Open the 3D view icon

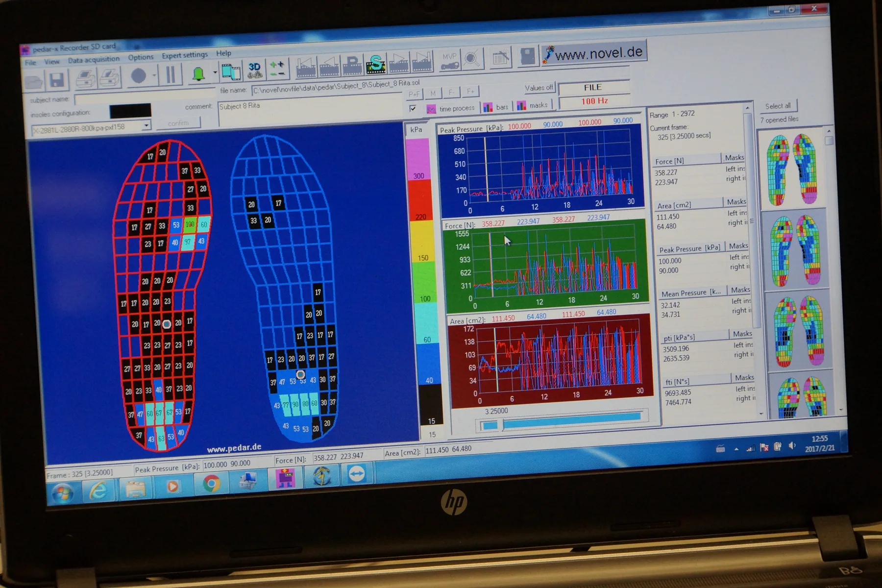coord(254,71)
